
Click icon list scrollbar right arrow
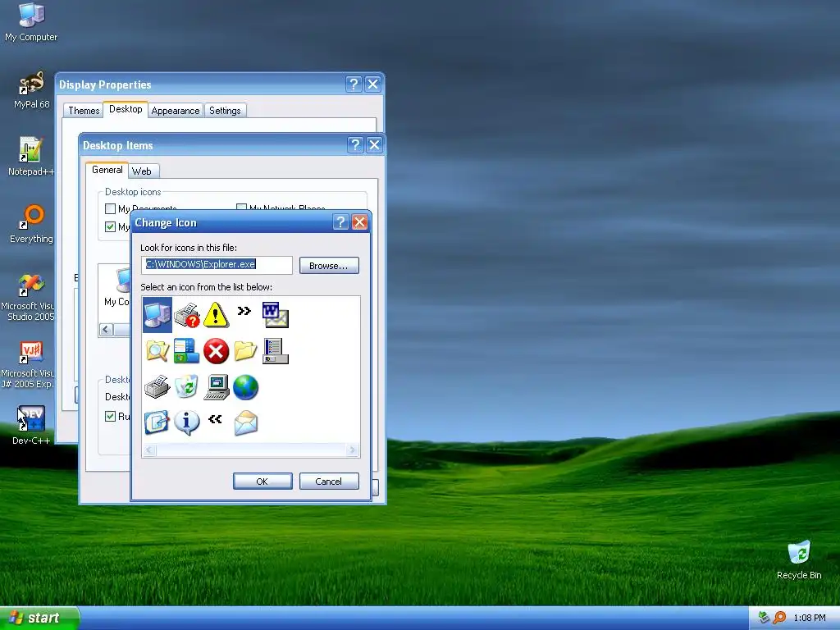click(x=352, y=450)
